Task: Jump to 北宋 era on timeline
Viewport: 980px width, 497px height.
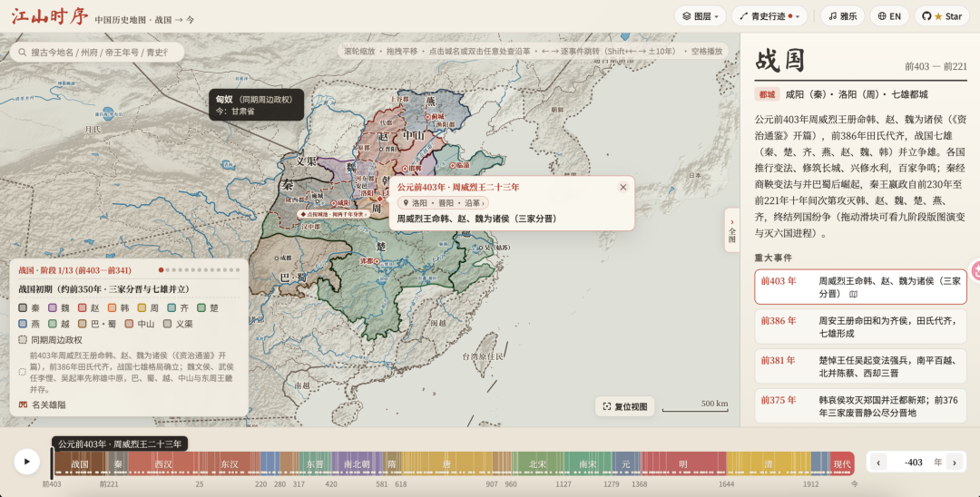Action: 537,464
